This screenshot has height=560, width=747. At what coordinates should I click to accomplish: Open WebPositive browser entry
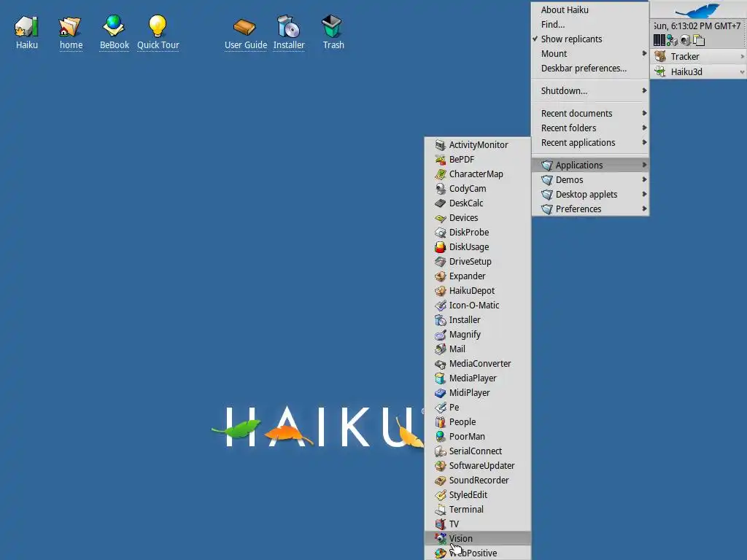coord(478,553)
